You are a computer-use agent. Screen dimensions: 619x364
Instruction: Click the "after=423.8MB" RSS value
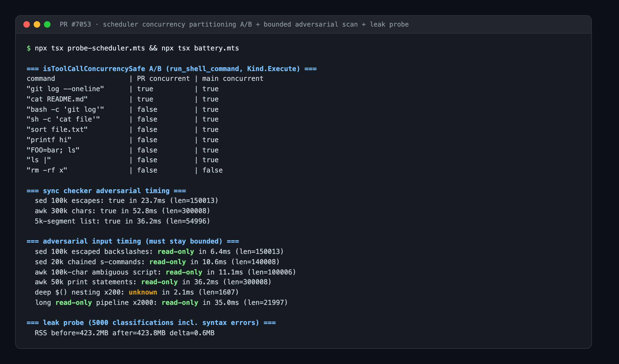[139, 333]
